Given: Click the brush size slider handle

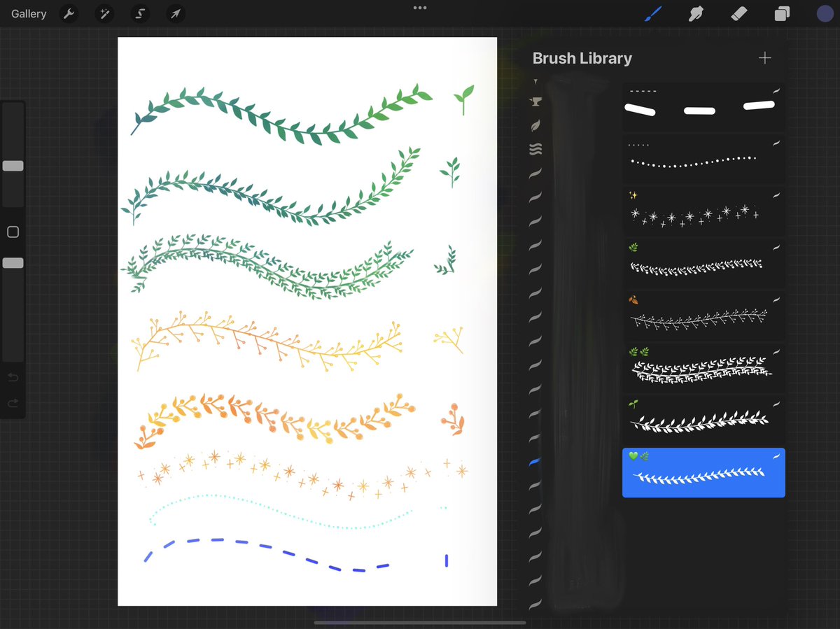Looking at the screenshot, I should tap(13, 166).
